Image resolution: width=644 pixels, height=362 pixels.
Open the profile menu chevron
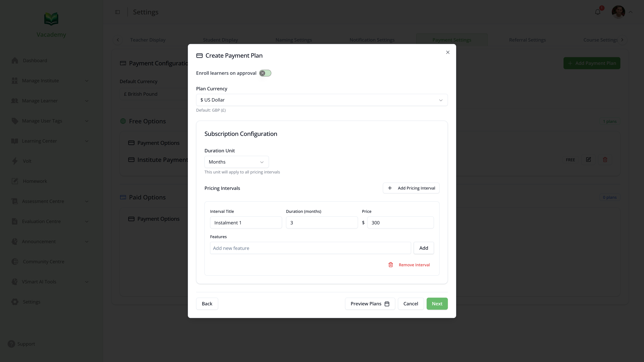click(x=631, y=12)
